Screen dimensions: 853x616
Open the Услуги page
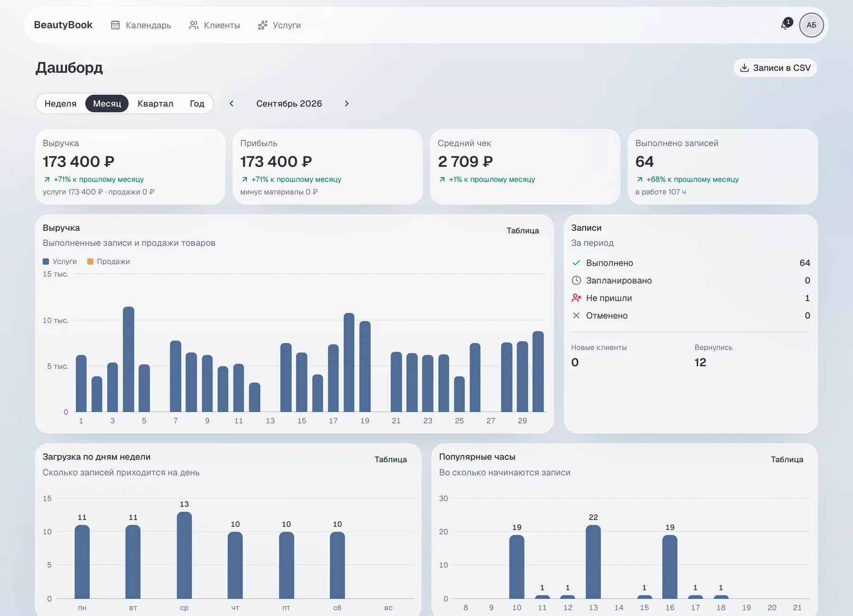click(280, 25)
